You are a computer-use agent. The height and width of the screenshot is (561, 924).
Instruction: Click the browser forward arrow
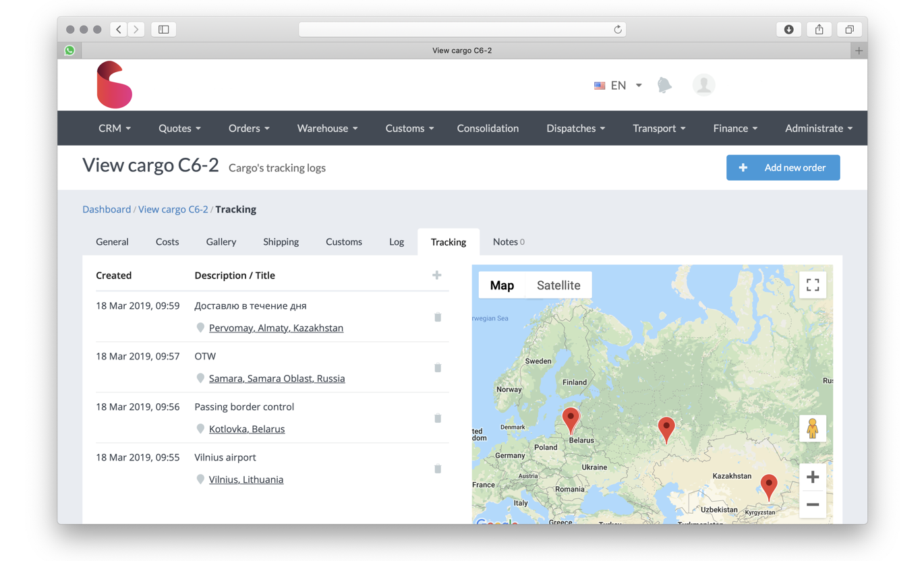136,30
